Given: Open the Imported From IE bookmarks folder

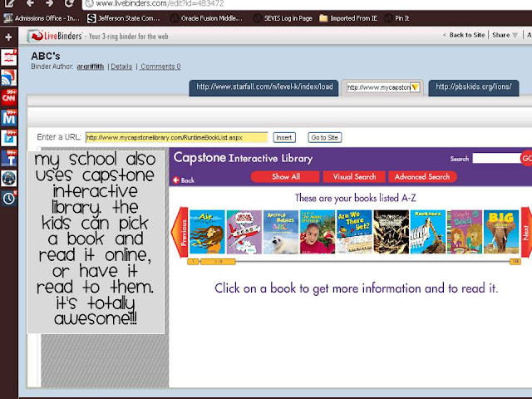Looking at the screenshot, I should point(348,18).
